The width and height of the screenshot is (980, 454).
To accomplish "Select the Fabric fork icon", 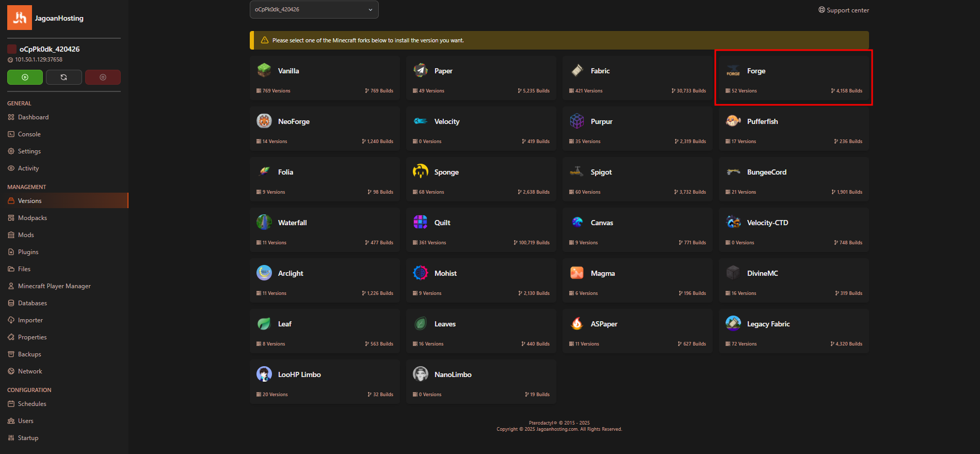I will coord(577,70).
